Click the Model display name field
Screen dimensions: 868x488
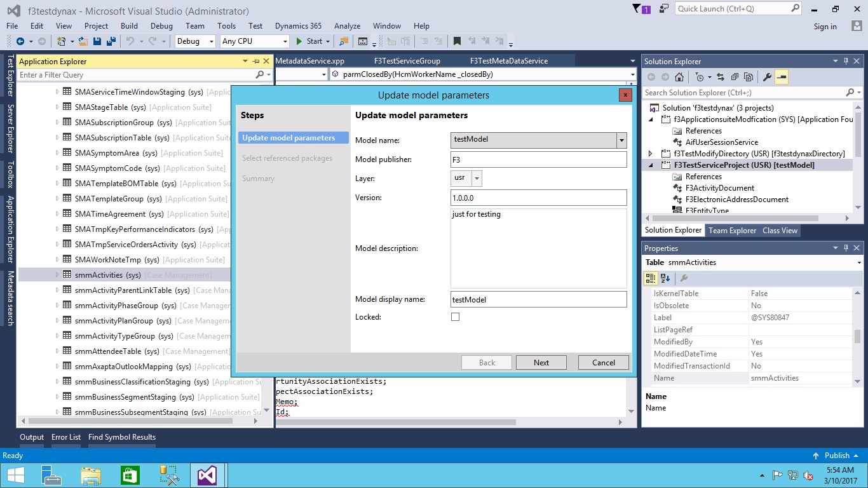539,299
